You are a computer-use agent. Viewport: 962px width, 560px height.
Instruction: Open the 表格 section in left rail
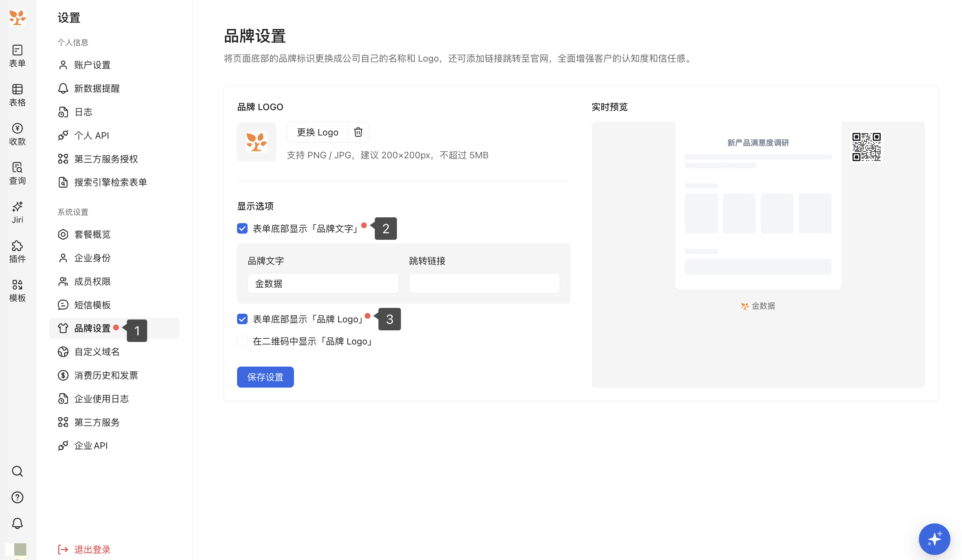click(x=17, y=95)
